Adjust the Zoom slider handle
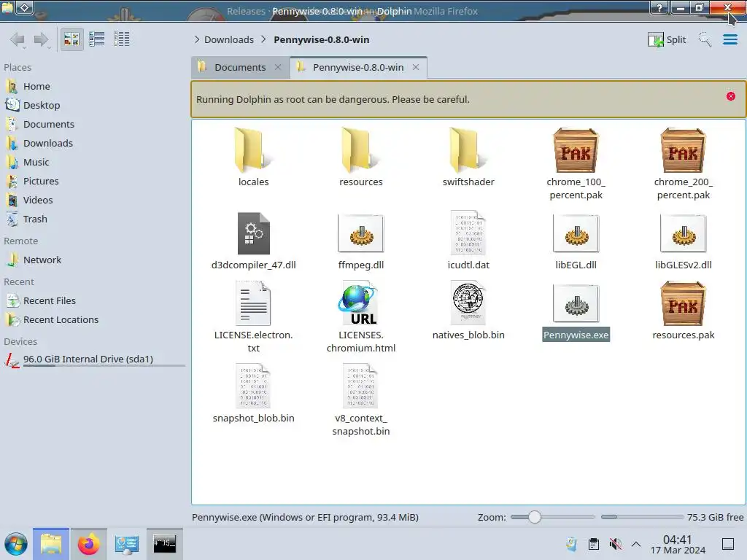The width and height of the screenshot is (747, 560). pyautogui.click(x=534, y=517)
